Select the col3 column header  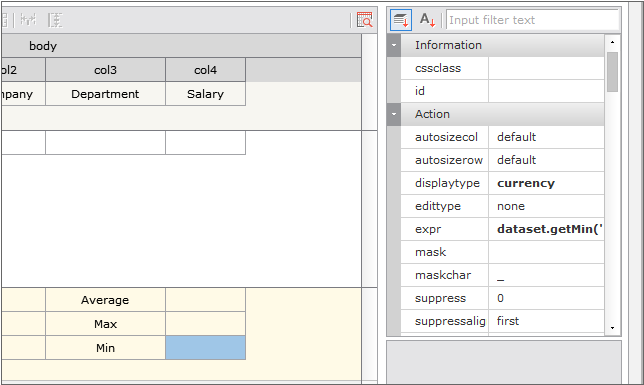coord(106,70)
